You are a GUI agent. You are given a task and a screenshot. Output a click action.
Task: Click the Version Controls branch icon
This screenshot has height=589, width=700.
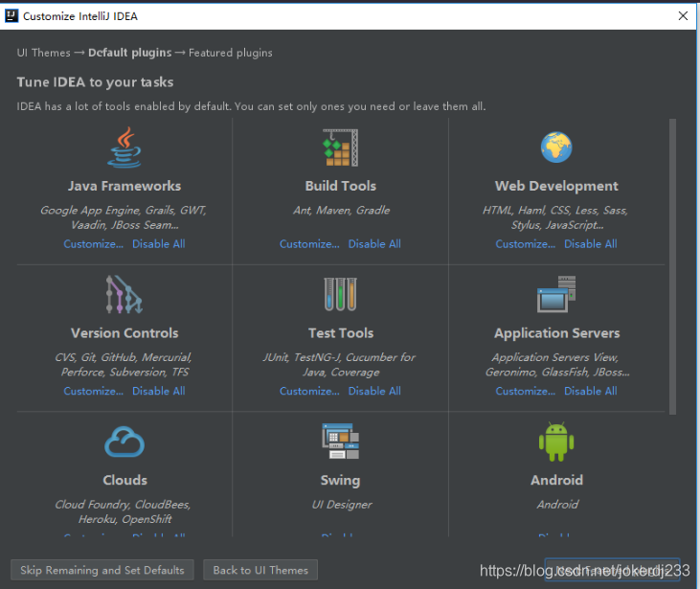(124, 294)
